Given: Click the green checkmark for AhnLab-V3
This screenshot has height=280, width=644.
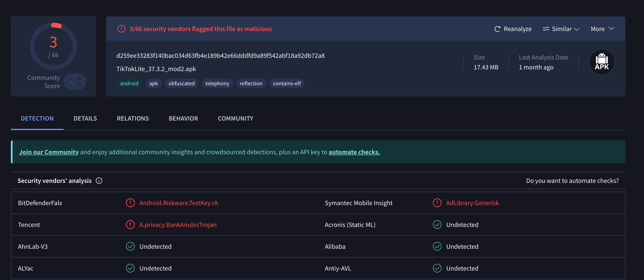Looking at the screenshot, I should 130,246.
